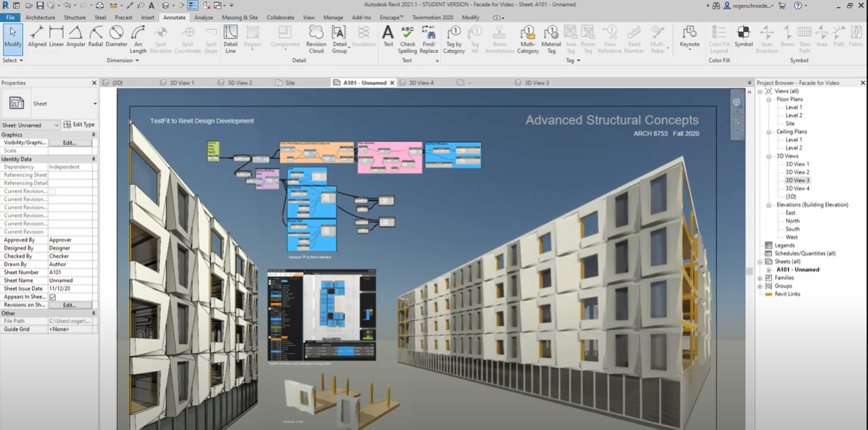
Task: Collapse the Floor Plans tree node
Action: pos(770,100)
